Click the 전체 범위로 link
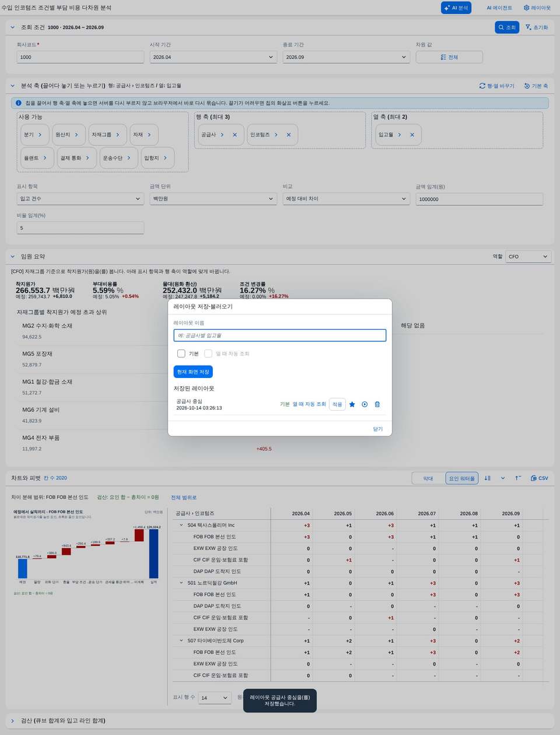 tap(184, 498)
